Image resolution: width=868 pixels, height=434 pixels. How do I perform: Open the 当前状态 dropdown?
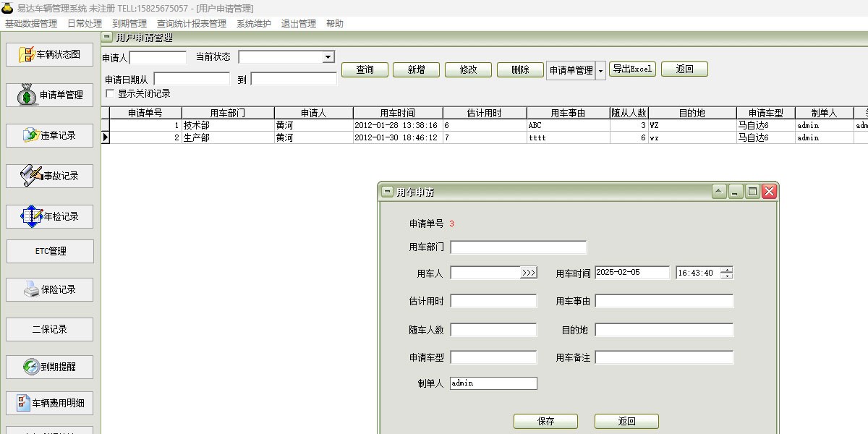point(328,57)
